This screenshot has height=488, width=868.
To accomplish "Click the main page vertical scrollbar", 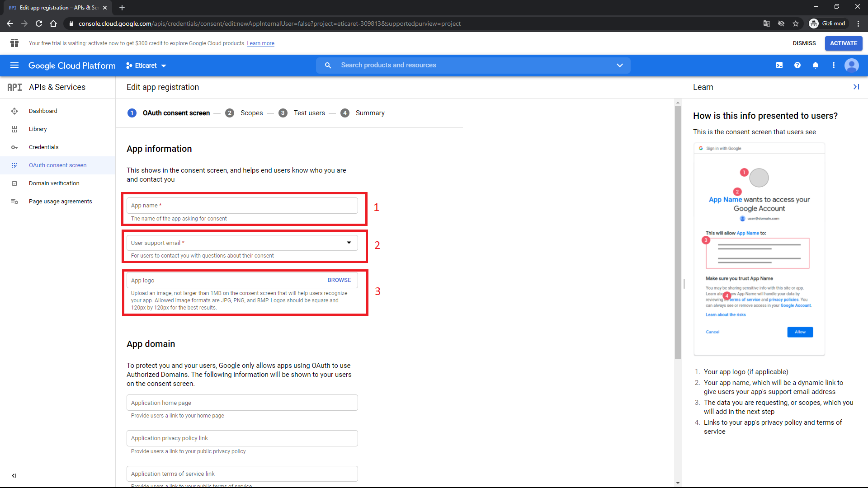I will pyautogui.click(x=678, y=233).
